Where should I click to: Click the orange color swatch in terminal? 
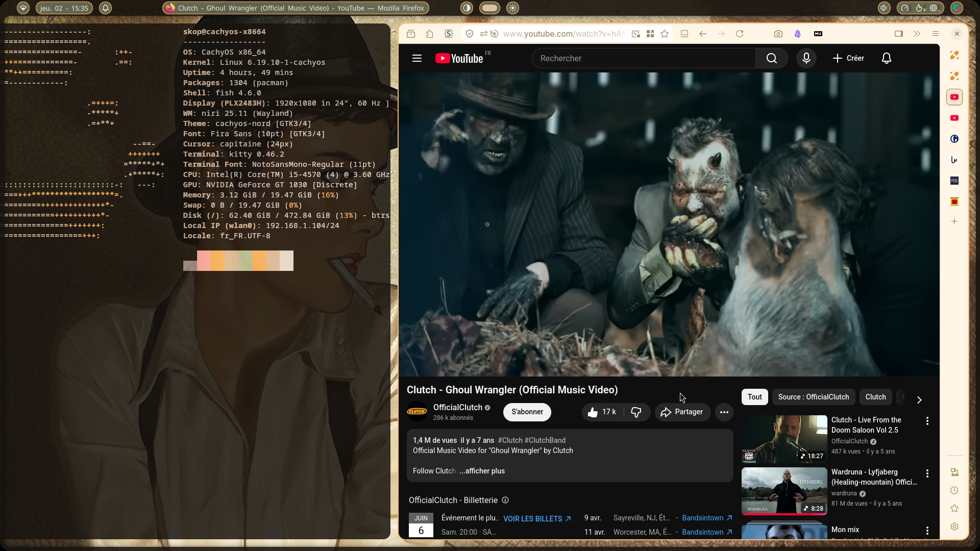point(217,261)
